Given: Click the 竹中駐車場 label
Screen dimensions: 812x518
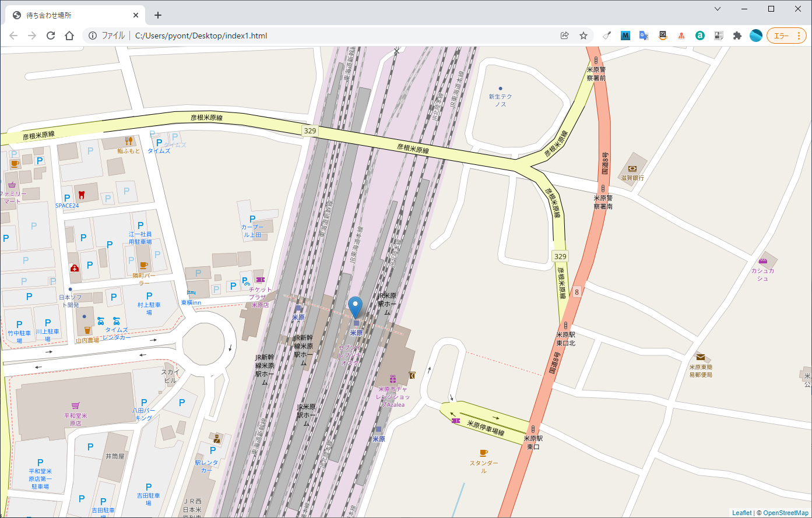Looking at the screenshot, I should [19, 337].
